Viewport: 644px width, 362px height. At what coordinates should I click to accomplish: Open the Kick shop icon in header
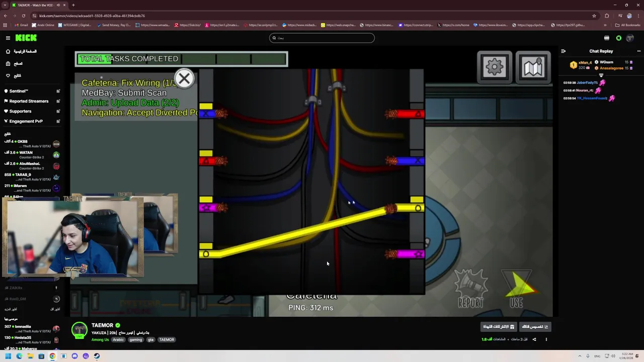pyautogui.click(x=607, y=38)
